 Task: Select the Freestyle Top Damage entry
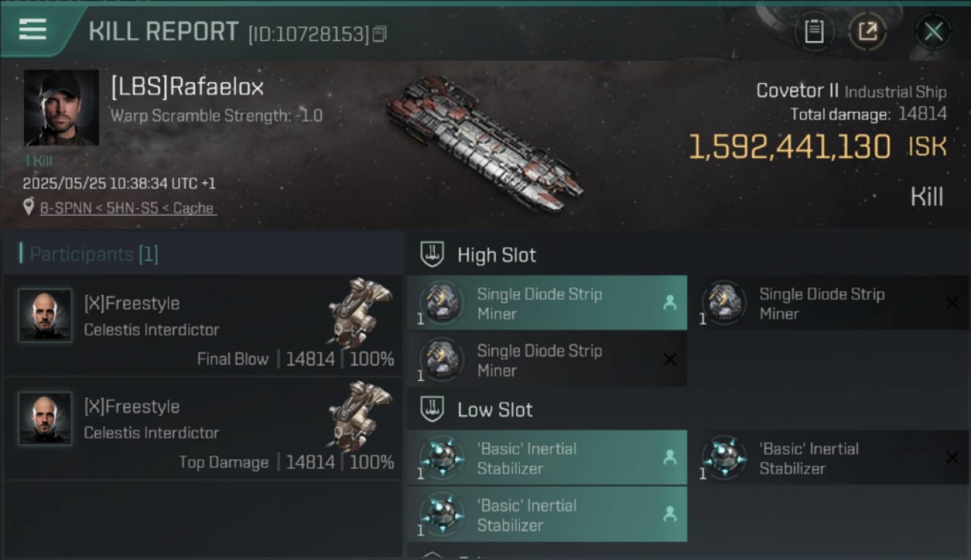click(x=203, y=429)
